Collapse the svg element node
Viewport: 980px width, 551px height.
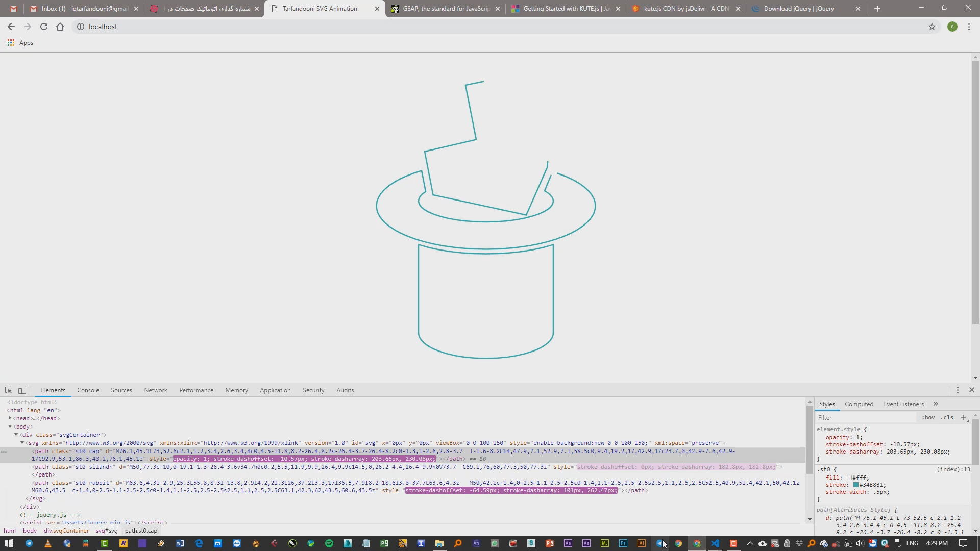tap(22, 443)
